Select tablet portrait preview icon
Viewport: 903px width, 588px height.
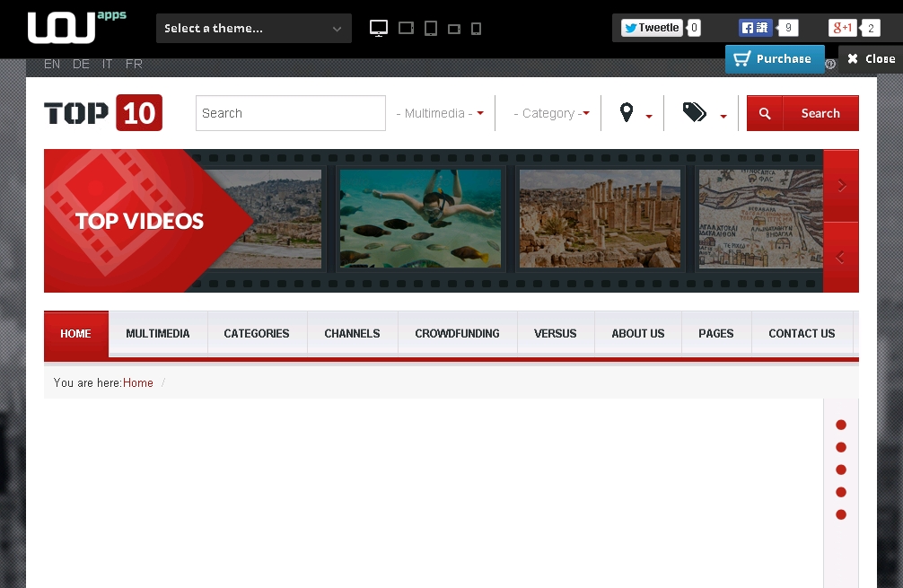click(431, 29)
